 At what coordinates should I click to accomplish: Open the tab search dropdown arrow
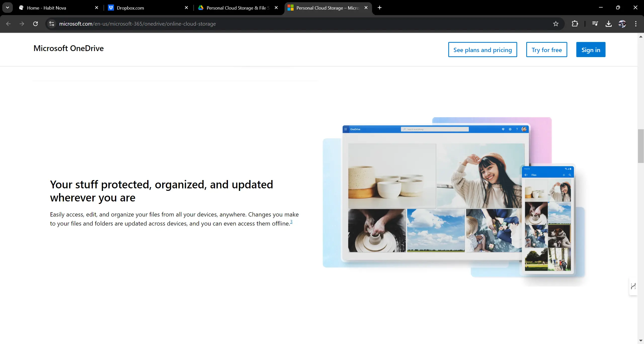pos(8,8)
